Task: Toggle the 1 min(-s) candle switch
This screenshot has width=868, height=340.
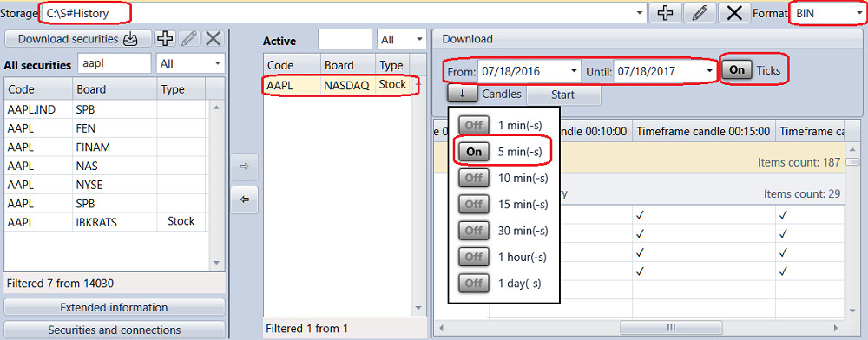Action: [x=474, y=126]
